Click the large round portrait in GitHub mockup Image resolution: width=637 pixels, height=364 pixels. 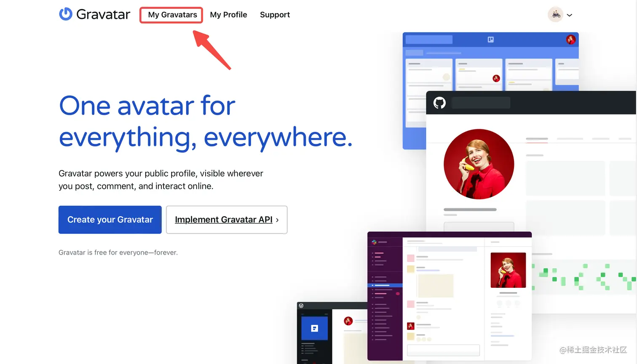click(x=479, y=164)
